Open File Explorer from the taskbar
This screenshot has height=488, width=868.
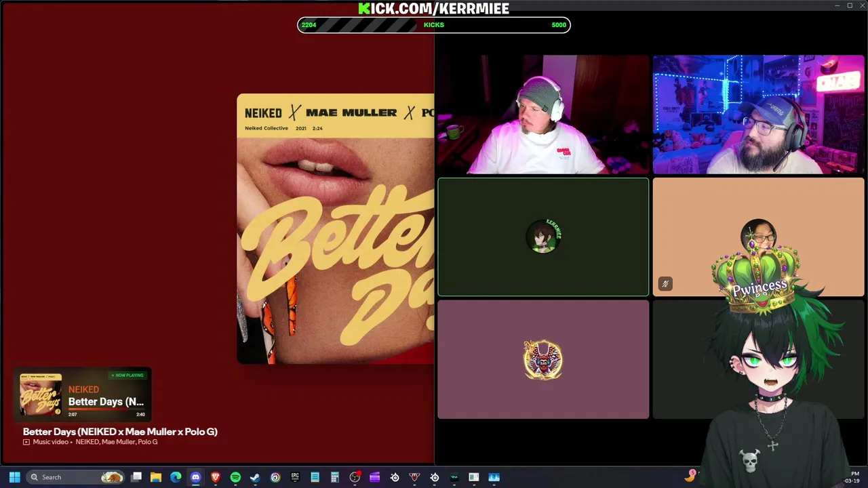pos(156,477)
